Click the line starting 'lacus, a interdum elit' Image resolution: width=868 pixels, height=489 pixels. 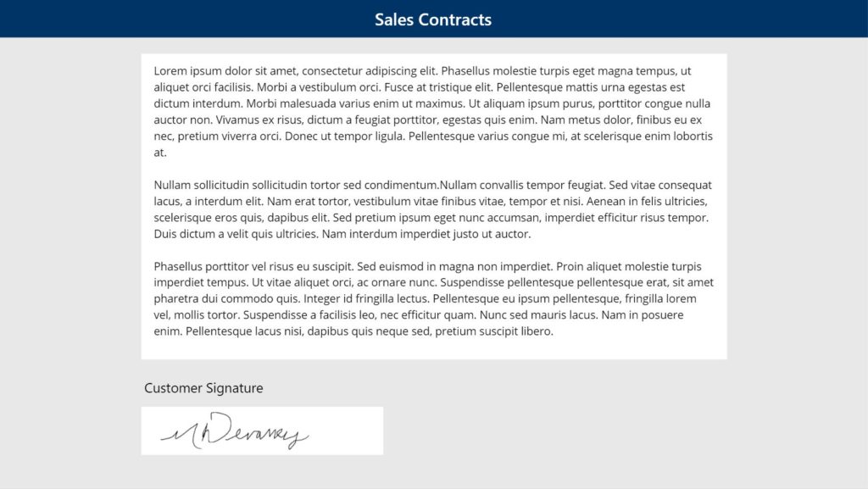point(431,201)
